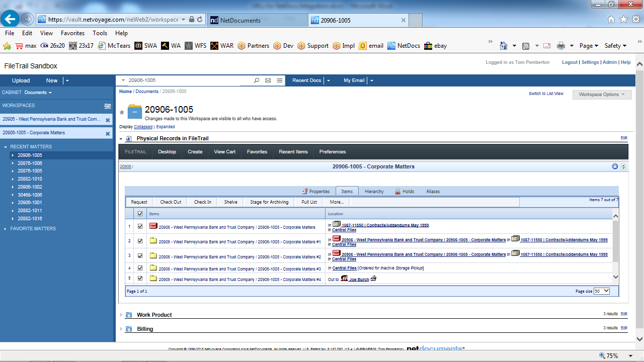Screen dimensions: 644x362
Task: Open the Favorites menu in browser menu bar
Action: point(73,33)
